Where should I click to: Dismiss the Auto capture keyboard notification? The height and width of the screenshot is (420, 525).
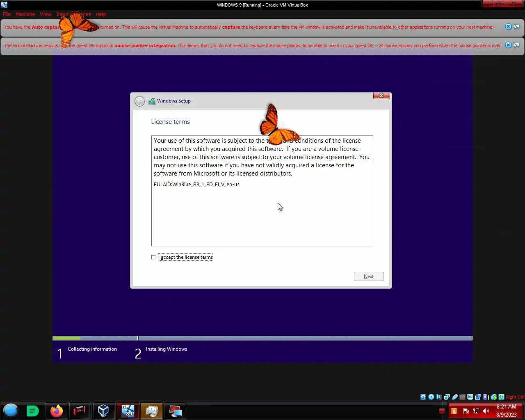[x=508, y=27]
